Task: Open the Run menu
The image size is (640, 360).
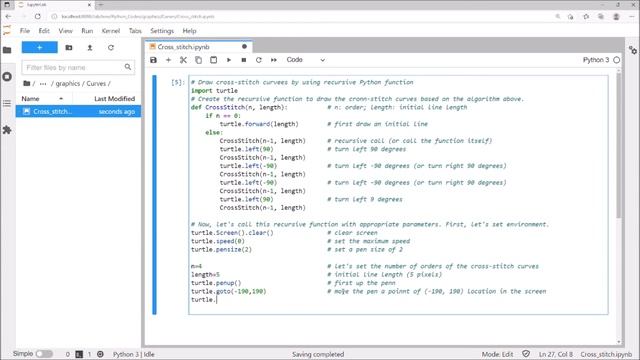Action: tap(87, 31)
